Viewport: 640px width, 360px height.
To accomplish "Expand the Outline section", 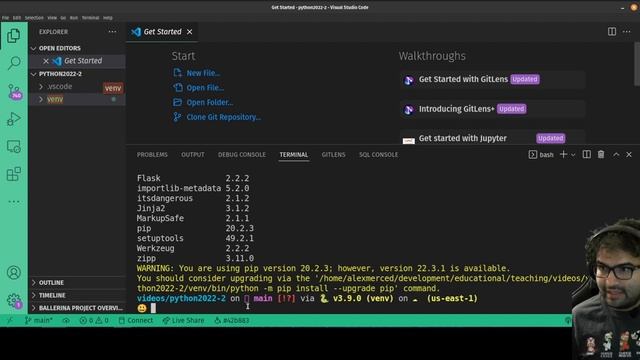I will (77, 282).
